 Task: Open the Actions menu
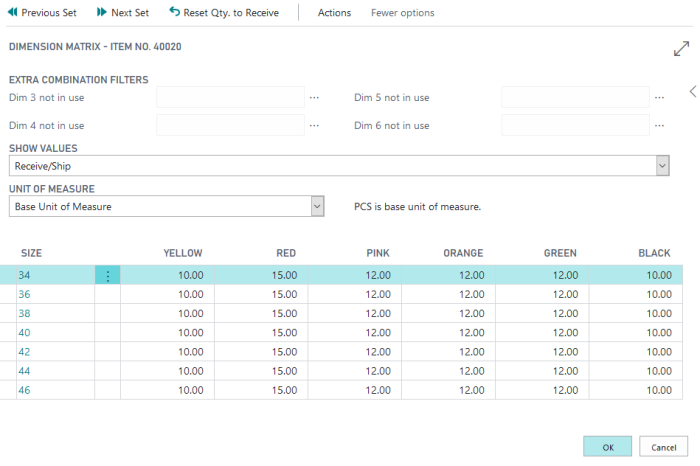pyautogui.click(x=334, y=13)
